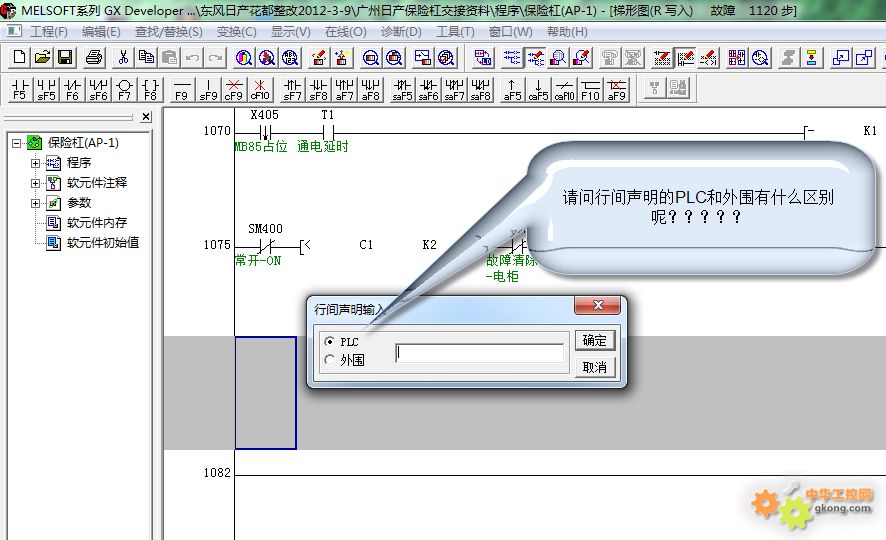The width and height of the screenshot is (886, 540).
Task: Click the T1 contact on rung 1070
Action: (x=328, y=133)
